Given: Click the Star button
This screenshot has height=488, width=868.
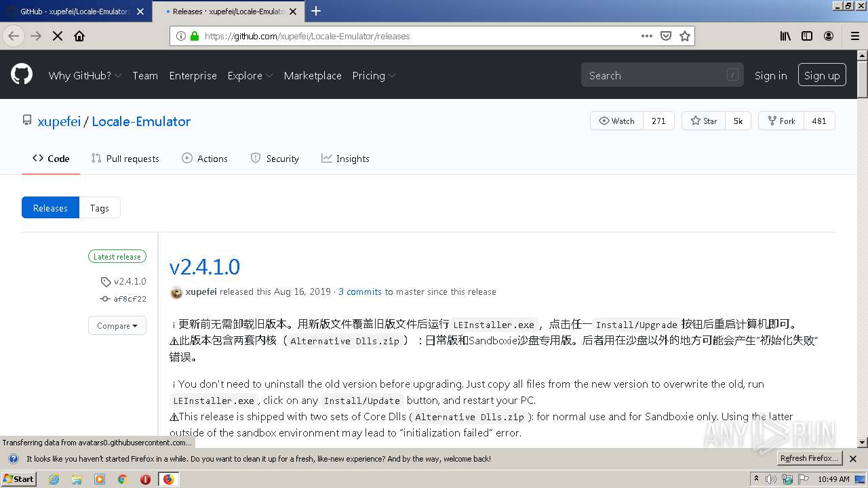Looking at the screenshot, I should (x=703, y=121).
